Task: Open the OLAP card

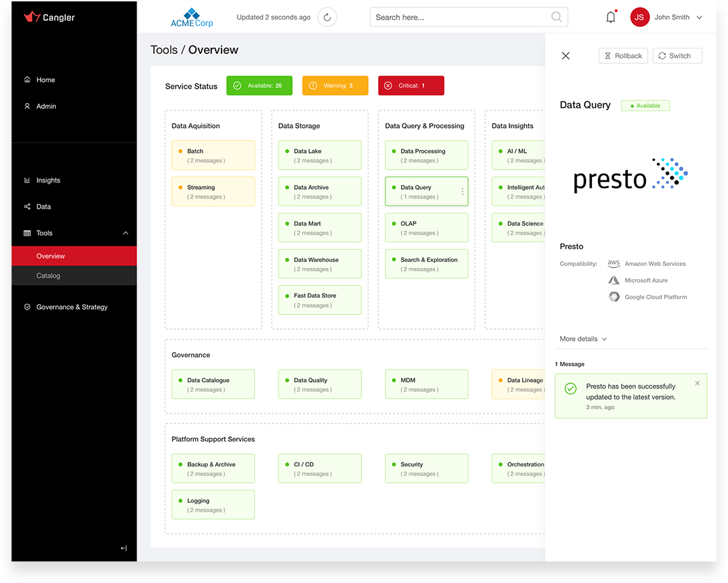Action: (x=427, y=228)
